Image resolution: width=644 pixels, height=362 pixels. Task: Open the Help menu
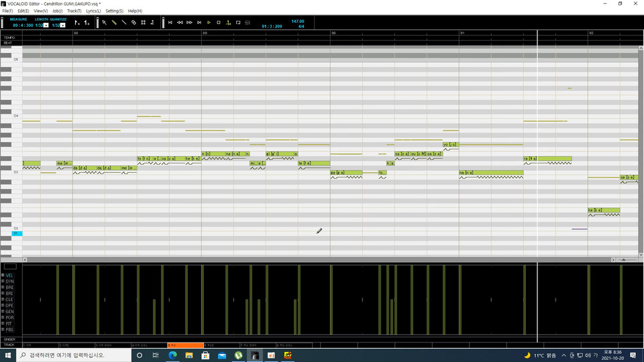(135, 11)
